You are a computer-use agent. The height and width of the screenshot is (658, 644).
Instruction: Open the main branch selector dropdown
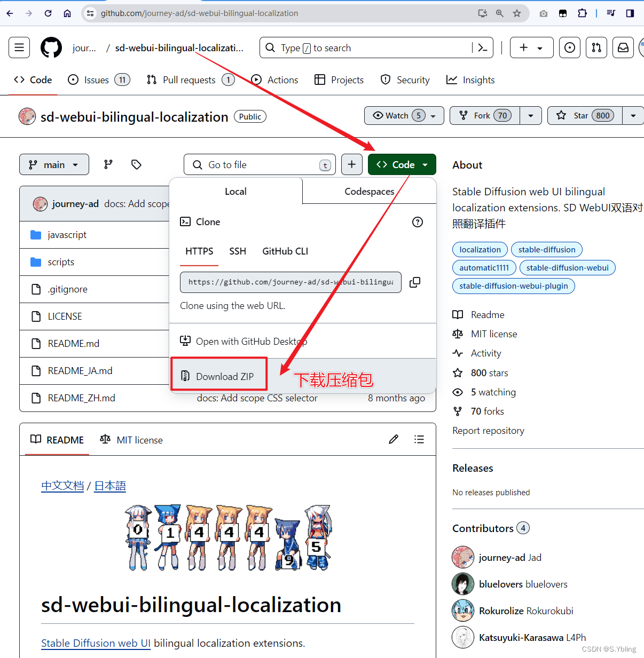[54, 164]
